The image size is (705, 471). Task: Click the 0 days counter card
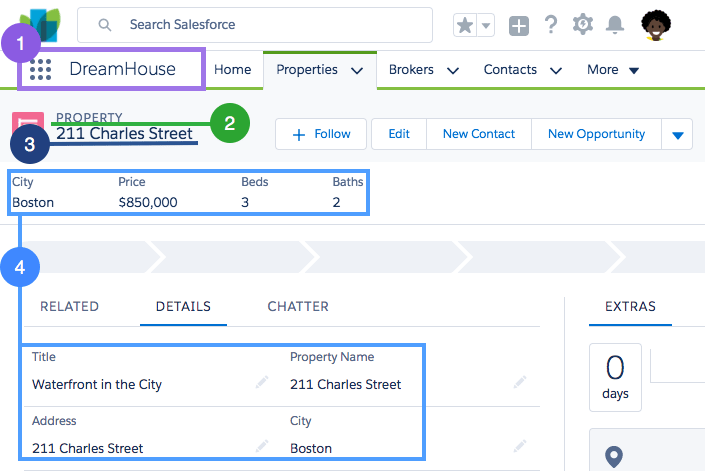pos(615,378)
